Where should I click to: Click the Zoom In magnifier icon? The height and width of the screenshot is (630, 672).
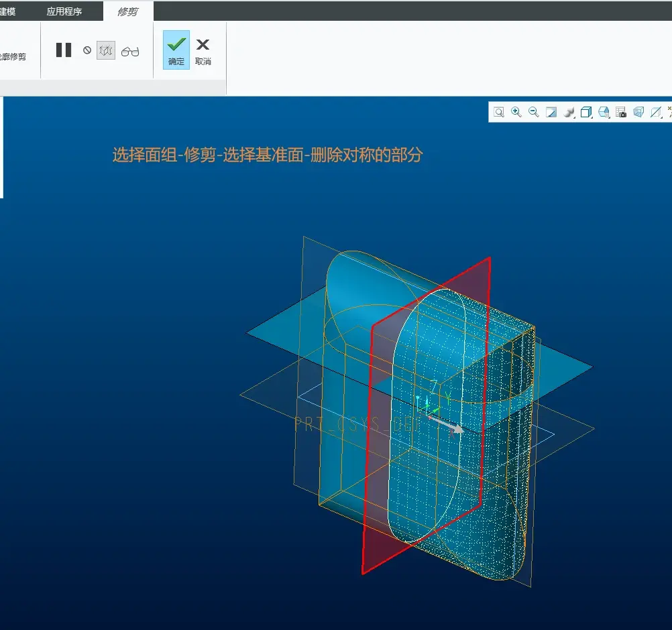click(x=516, y=112)
